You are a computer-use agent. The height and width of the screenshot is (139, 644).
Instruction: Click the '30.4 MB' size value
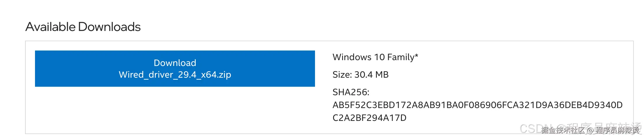[x=371, y=75]
